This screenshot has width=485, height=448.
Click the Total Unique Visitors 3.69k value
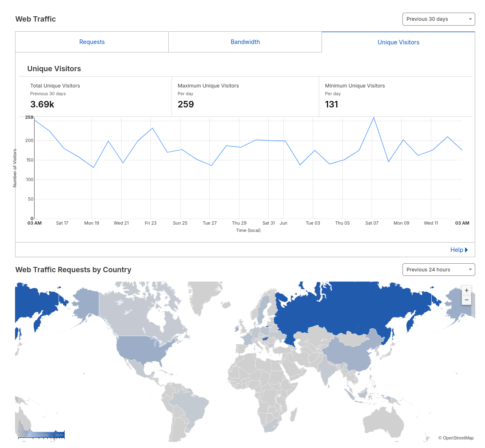click(42, 105)
